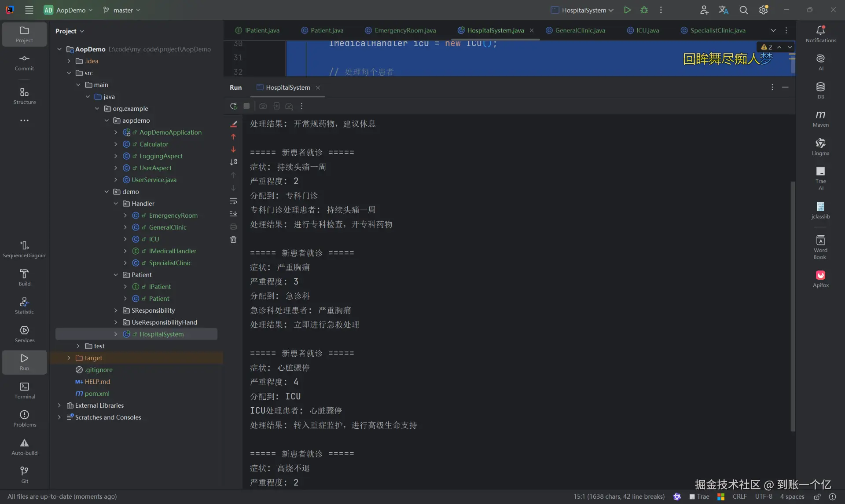This screenshot has width=845, height=504.
Task: Open Search Everywhere
Action: 744,10
